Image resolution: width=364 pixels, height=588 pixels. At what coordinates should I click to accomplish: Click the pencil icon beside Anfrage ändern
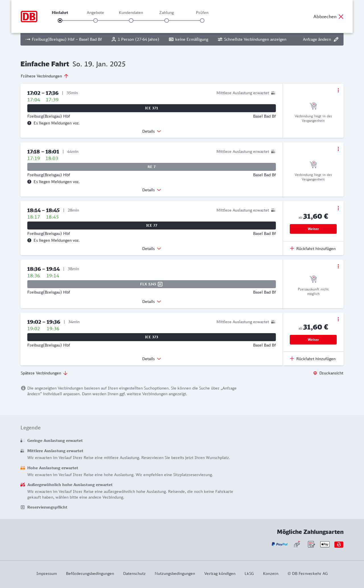pyautogui.click(x=336, y=39)
